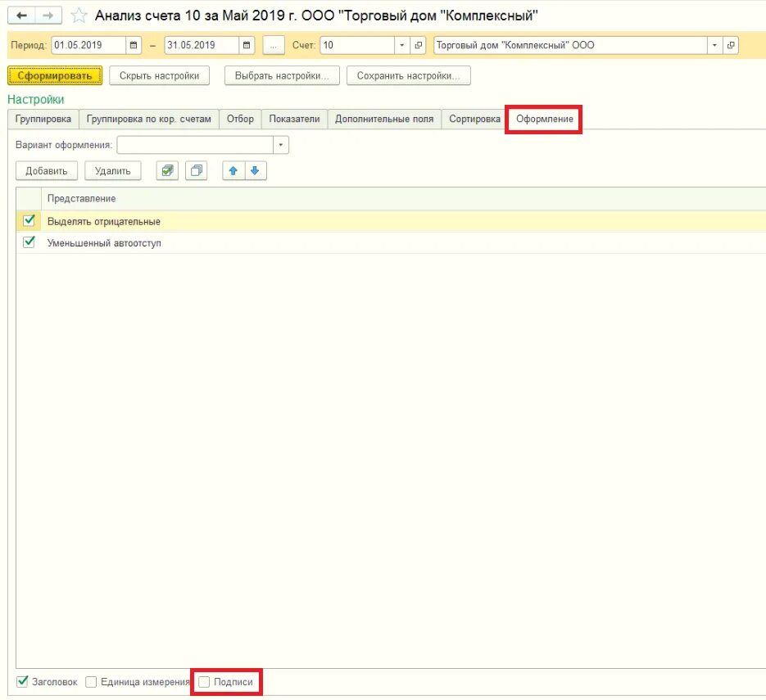Viewport: 766px width, 700px height.
Task: Select the 'Выделять отрицательные' row text
Action: tap(103, 221)
